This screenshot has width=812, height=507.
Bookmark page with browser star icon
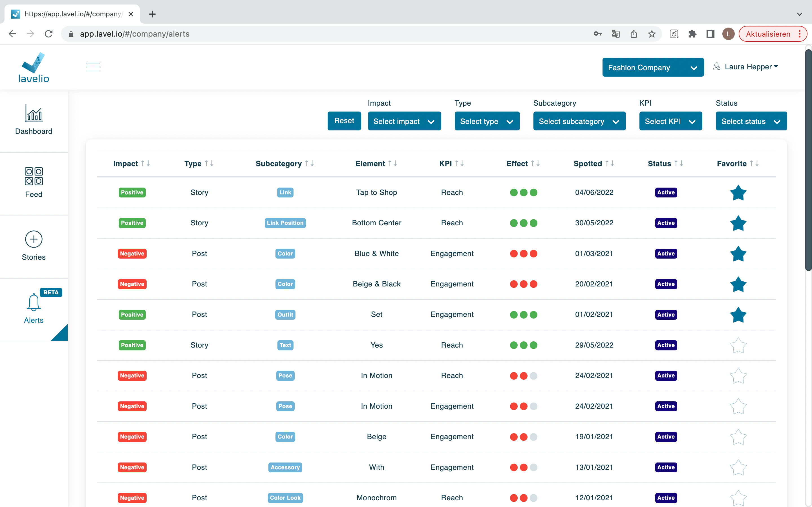coord(652,34)
